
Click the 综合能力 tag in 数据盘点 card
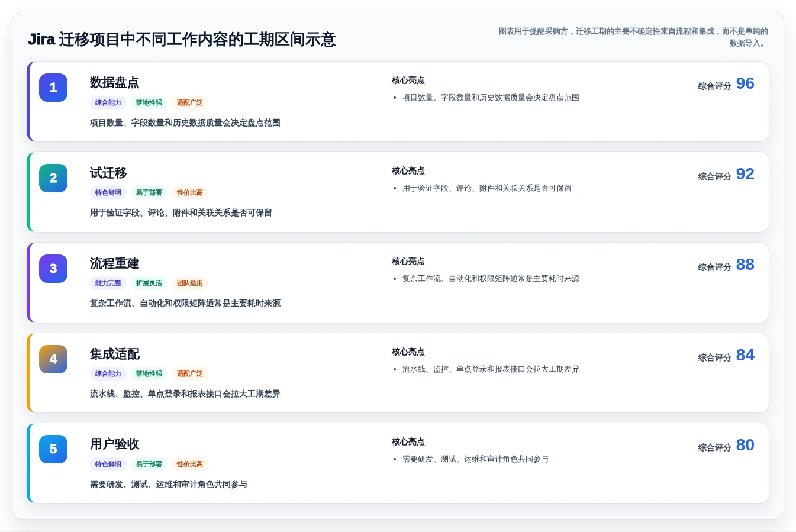point(108,103)
